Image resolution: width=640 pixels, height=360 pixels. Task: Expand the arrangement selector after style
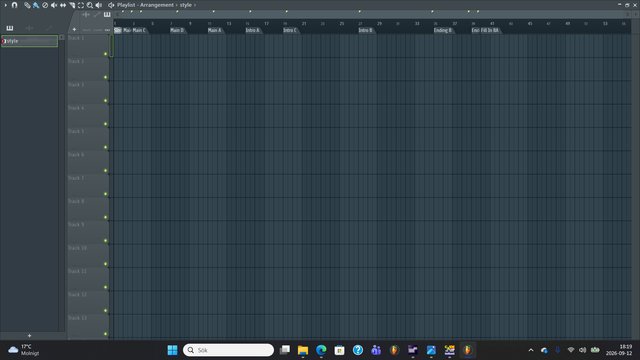[195, 5]
